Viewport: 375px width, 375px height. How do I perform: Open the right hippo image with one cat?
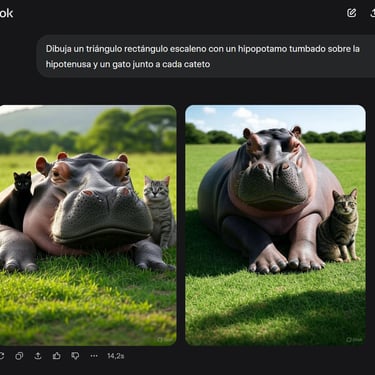click(275, 225)
